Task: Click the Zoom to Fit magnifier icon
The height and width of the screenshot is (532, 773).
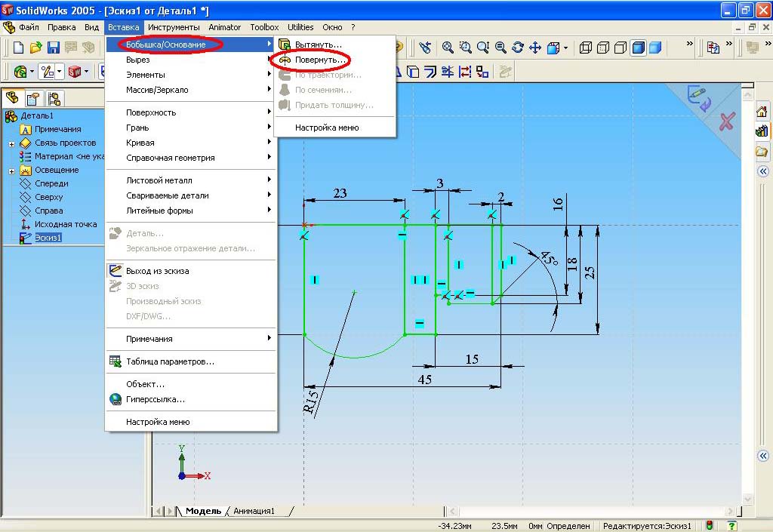Action: pos(448,48)
